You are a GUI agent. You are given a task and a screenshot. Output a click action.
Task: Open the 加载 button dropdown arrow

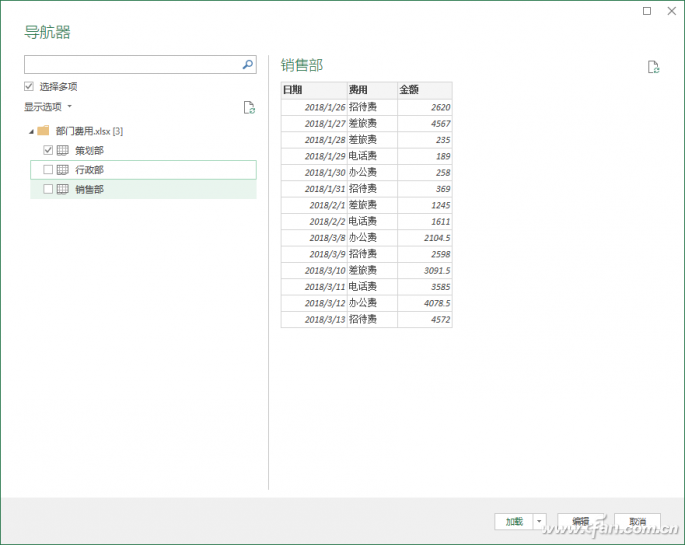pyautogui.click(x=539, y=521)
